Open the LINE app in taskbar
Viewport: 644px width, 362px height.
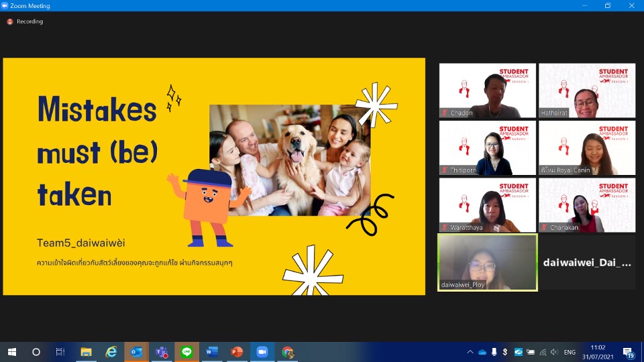coord(186,352)
